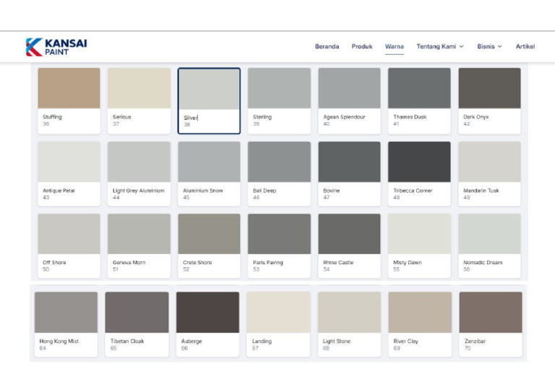Select the Dark Onyx 42 swatch
Screen dimensions: 555x392
click(x=489, y=101)
